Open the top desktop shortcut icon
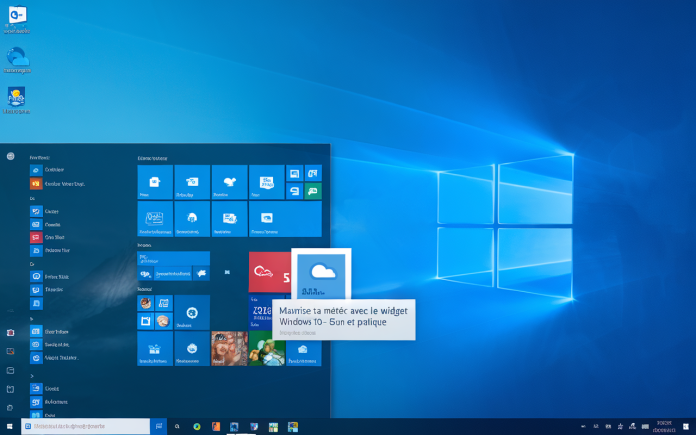The height and width of the screenshot is (435, 696). click(17, 19)
